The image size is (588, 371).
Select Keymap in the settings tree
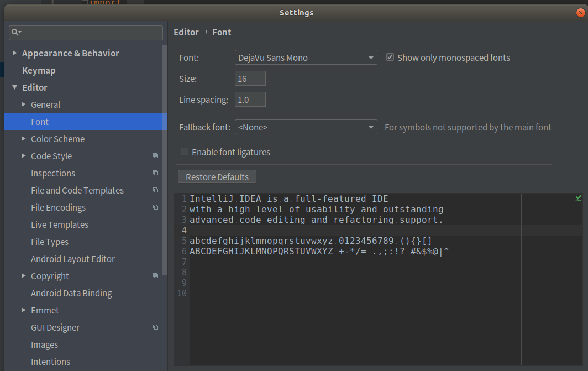point(39,70)
